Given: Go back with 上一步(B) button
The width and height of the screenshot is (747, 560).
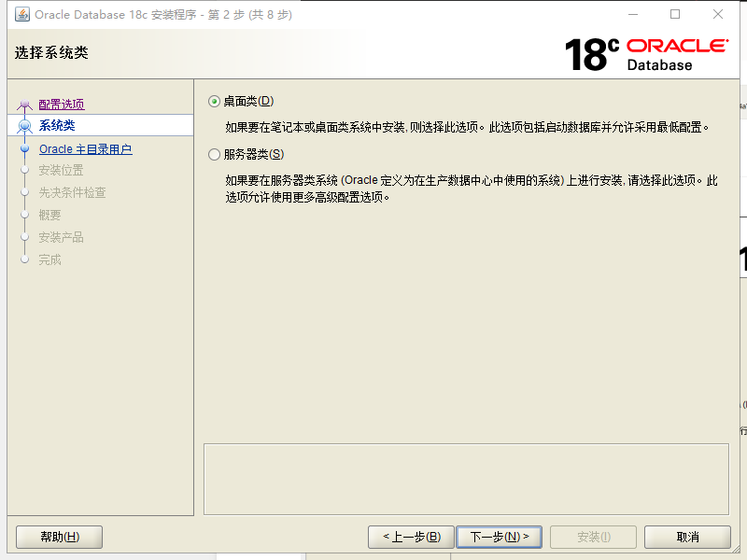Looking at the screenshot, I should [411, 537].
